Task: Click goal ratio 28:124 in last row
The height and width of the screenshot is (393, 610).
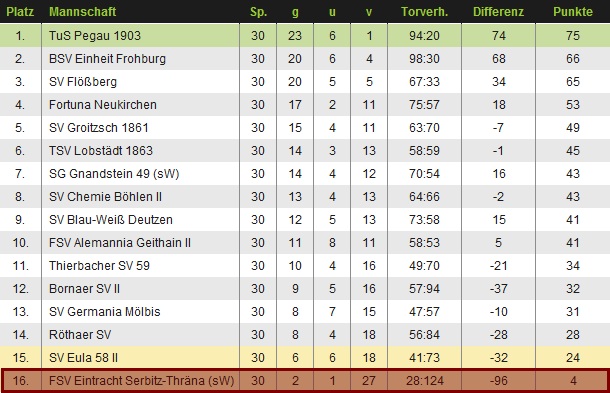Action: point(424,381)
